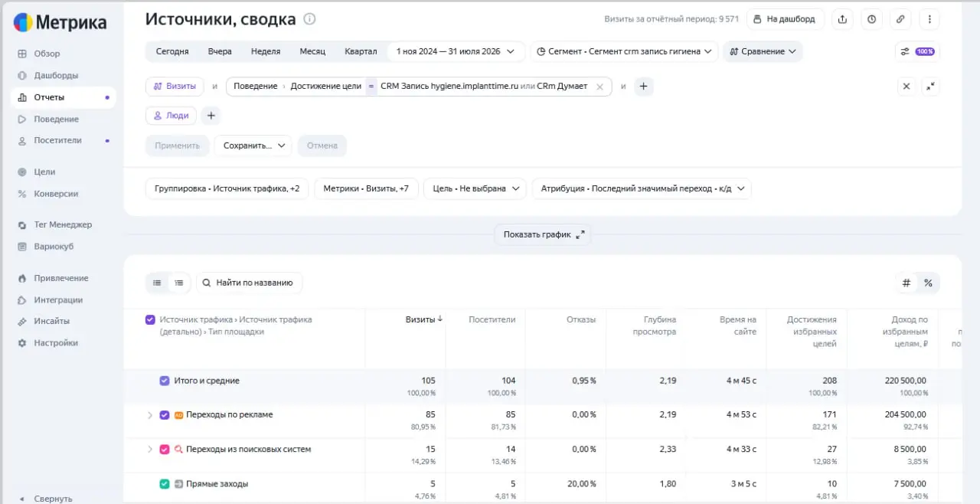Click the Вариокуб icon
Screen dimensions: 980x504
coord(22,247)
